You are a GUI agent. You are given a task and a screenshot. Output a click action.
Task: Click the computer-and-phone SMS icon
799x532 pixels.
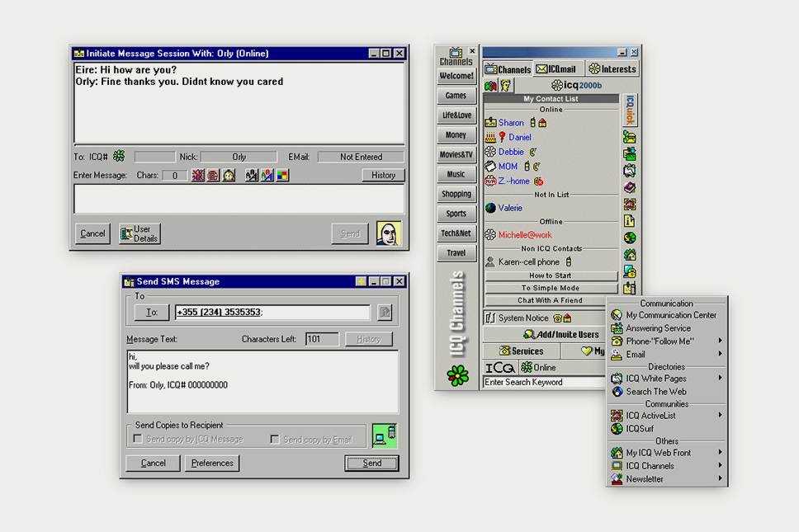pos(384,435)
